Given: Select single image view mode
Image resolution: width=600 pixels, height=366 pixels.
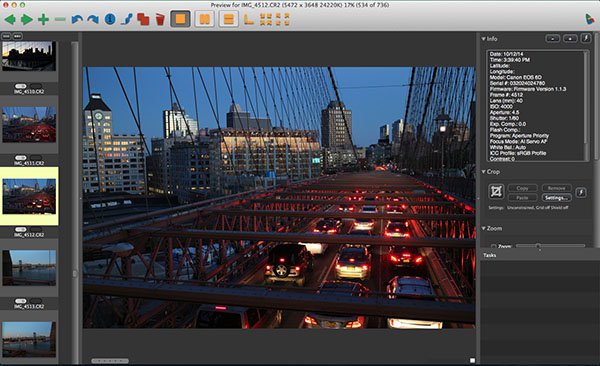Looking at the screenshot, I should coord(180,19).
